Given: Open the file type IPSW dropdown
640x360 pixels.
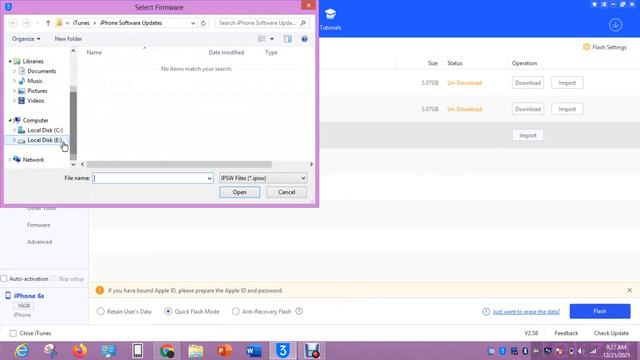Looking at the screenshot, I should pyautogui.click(x=263, y=178).
